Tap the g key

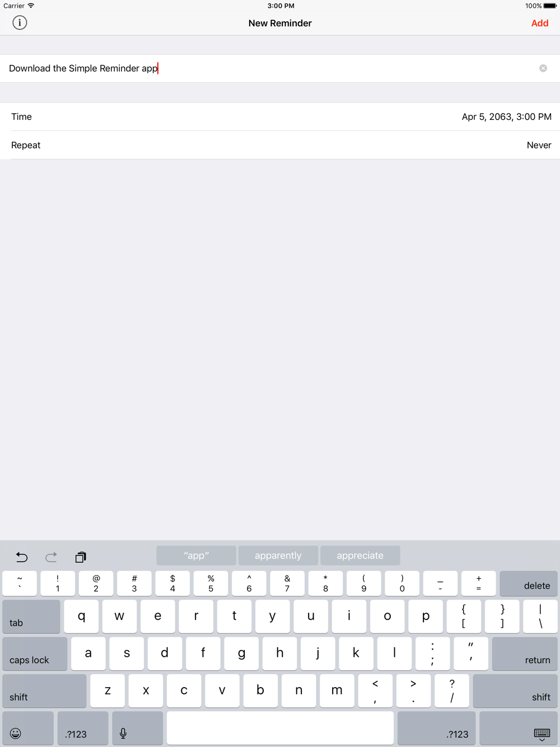(x=241, y=653)
